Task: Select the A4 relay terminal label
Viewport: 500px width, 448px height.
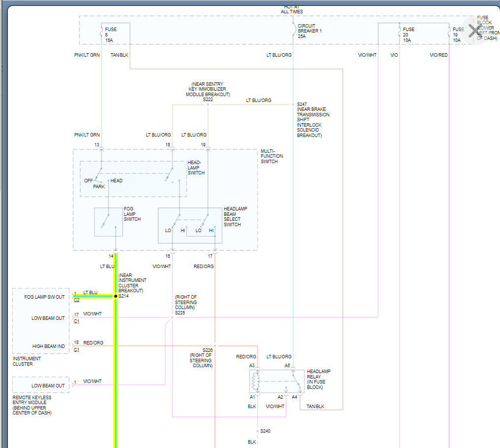Action: 294,397
